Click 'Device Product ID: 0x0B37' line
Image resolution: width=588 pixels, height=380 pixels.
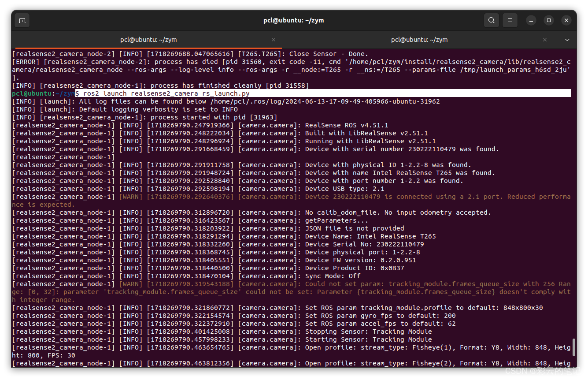coord(208,268)
